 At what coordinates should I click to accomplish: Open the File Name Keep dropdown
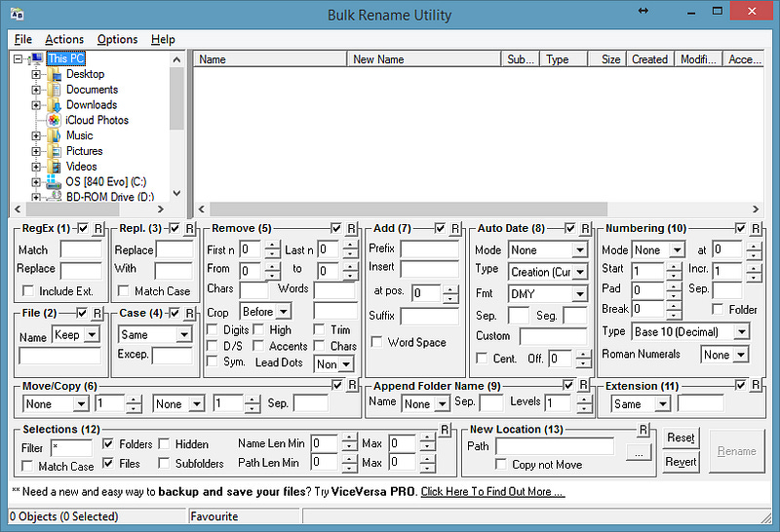pos(92,334)
